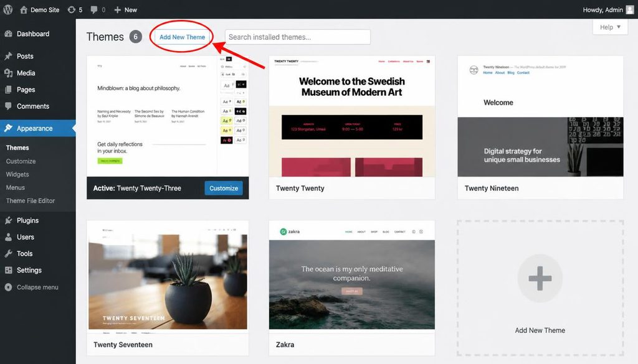Select the Twenty Twenty theme screenshot
638x364 pixels.
(x=351, y=116)
